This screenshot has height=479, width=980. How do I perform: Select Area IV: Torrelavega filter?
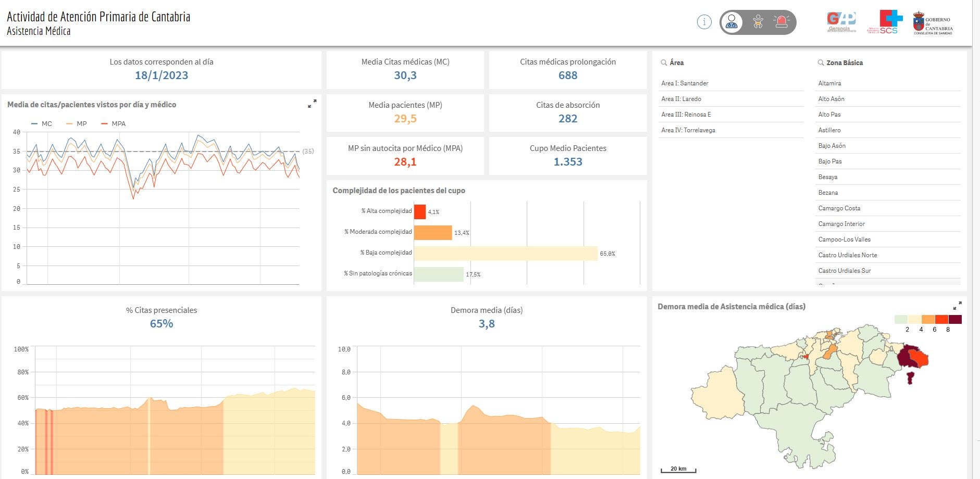688,130
